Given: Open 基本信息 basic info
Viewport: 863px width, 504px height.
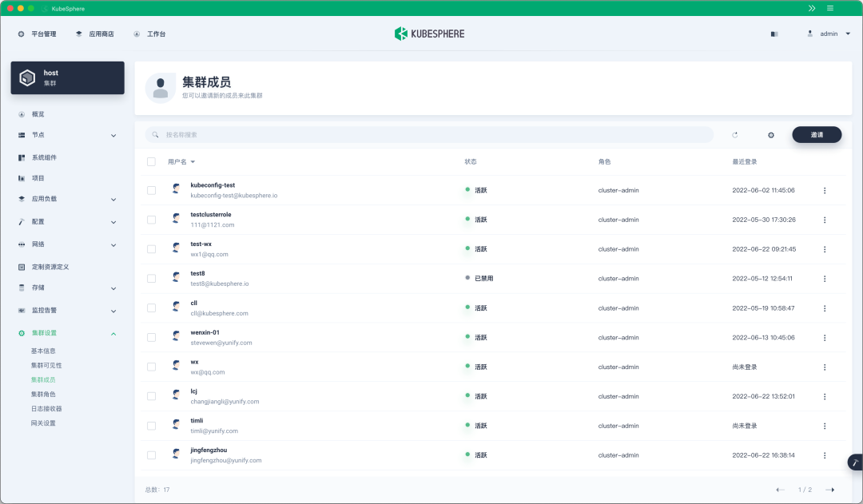Looking at the screenshot, I should [x=43, y=351].
